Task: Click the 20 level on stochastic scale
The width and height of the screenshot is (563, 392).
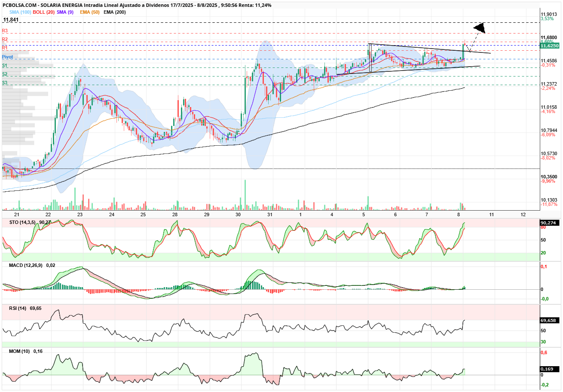Action: (543, 253)
